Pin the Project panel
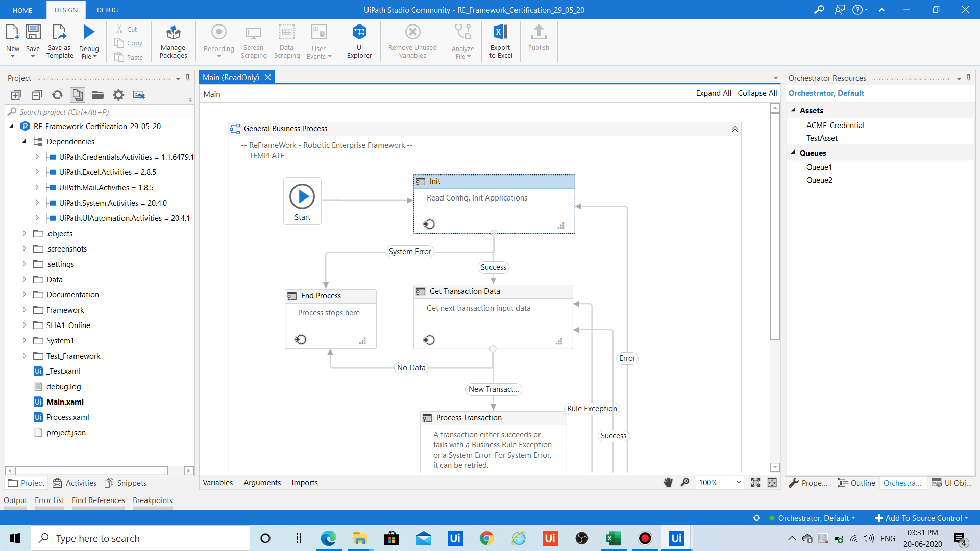The height and width of the screenshot is (551, 980). tap(188, 78)
